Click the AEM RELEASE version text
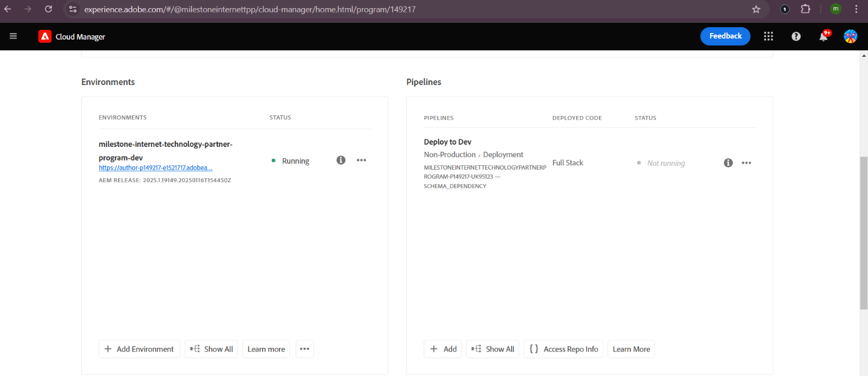Image resolution: width=868 pixels, height=376 pixels. tap(165, 180)
